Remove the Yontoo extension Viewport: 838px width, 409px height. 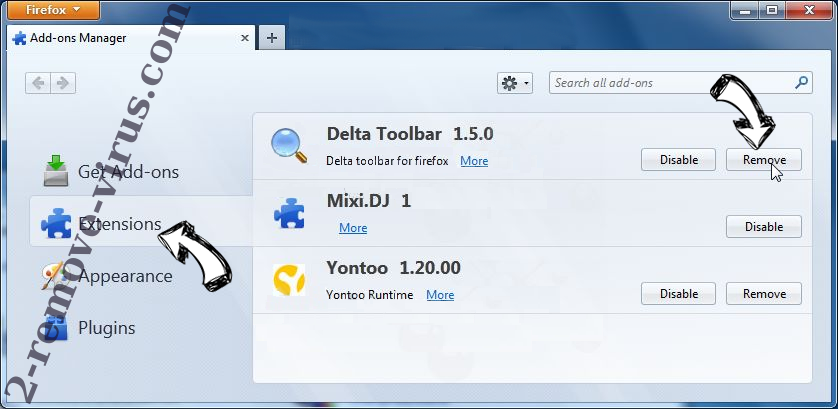coord(763,294)
